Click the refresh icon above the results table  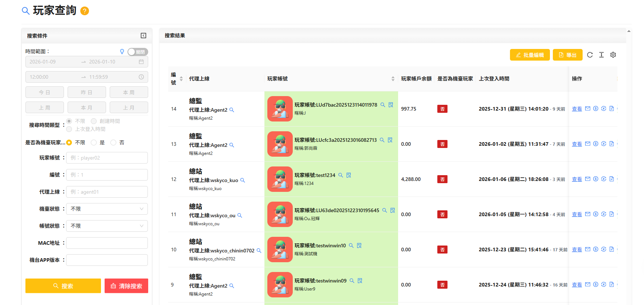tap(590, 55)
